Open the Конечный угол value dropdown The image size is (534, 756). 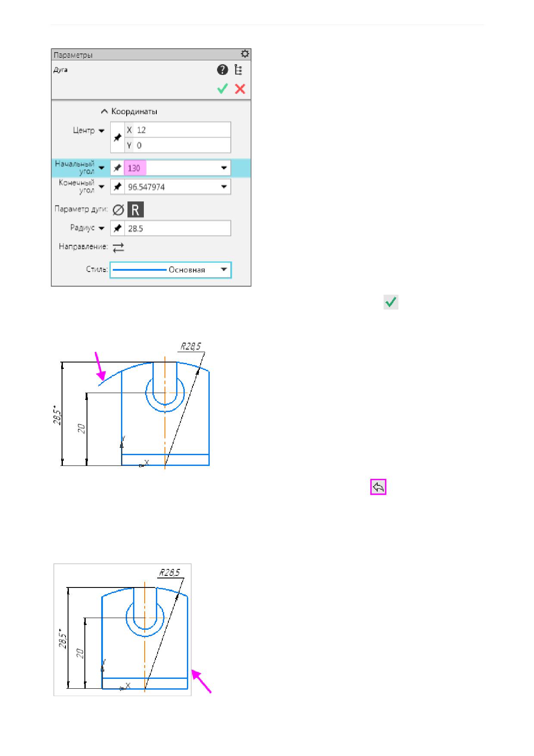pos(224,187)
